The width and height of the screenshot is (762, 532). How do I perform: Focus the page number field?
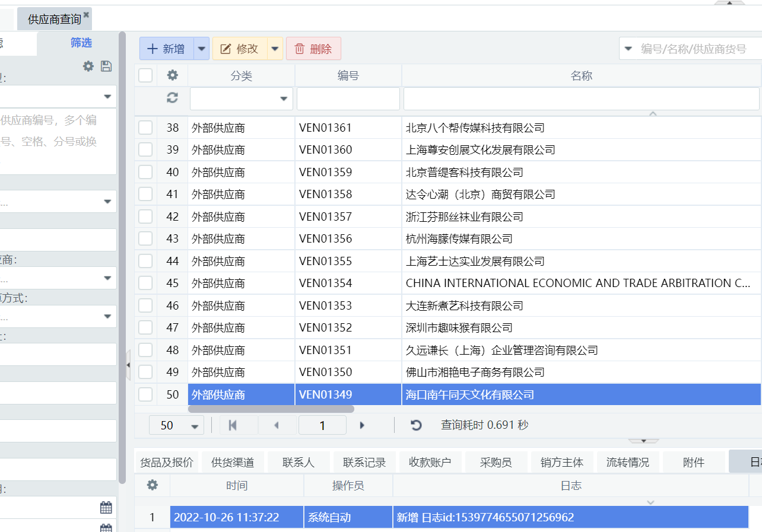coord(322,425)
